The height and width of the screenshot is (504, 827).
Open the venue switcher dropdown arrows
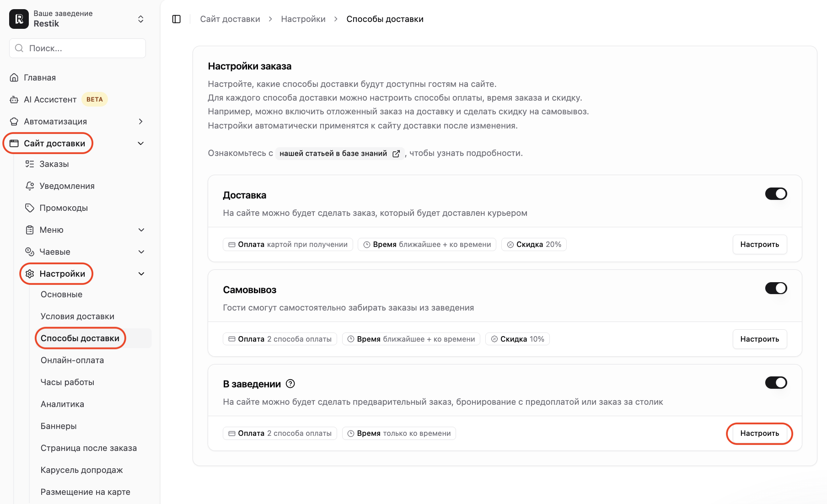click(141, 19)
